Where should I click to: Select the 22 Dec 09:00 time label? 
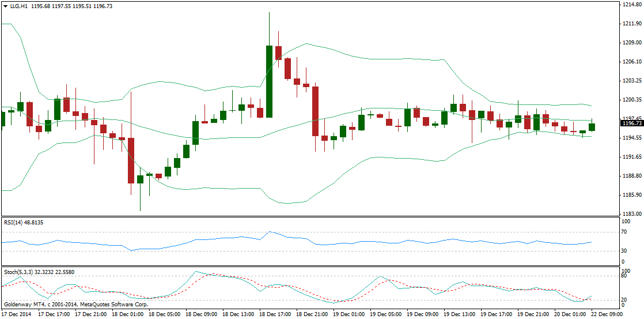[606, 315]
